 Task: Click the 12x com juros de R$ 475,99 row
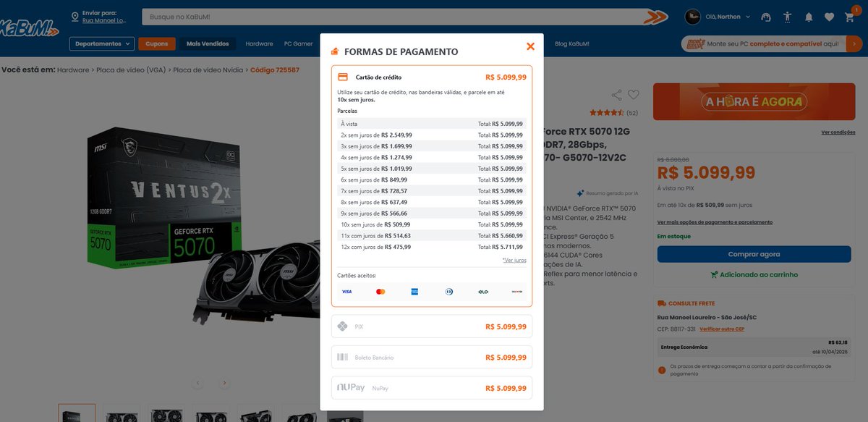click(x=432, y=247)
